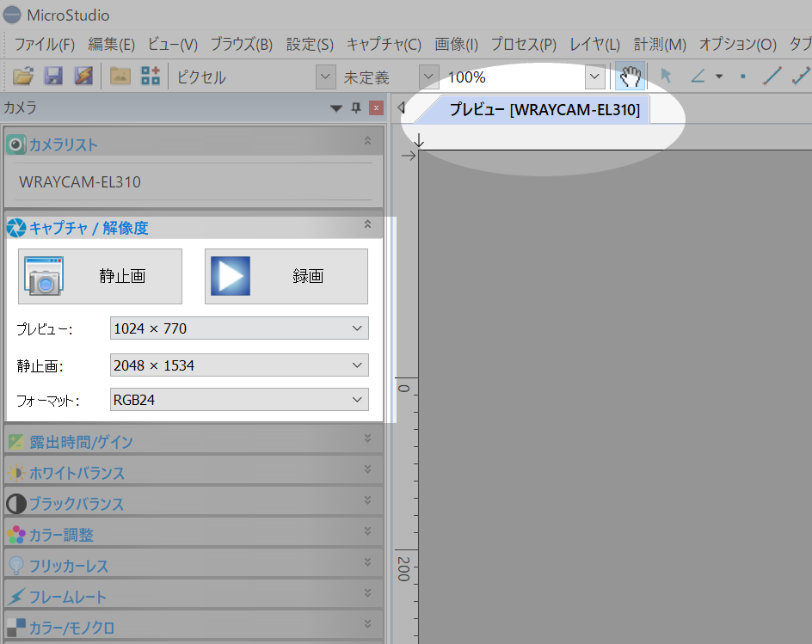Viewport: 812px width, 644px height.
Task: Open the ビュー(V) menu
Action: point(172,45)
